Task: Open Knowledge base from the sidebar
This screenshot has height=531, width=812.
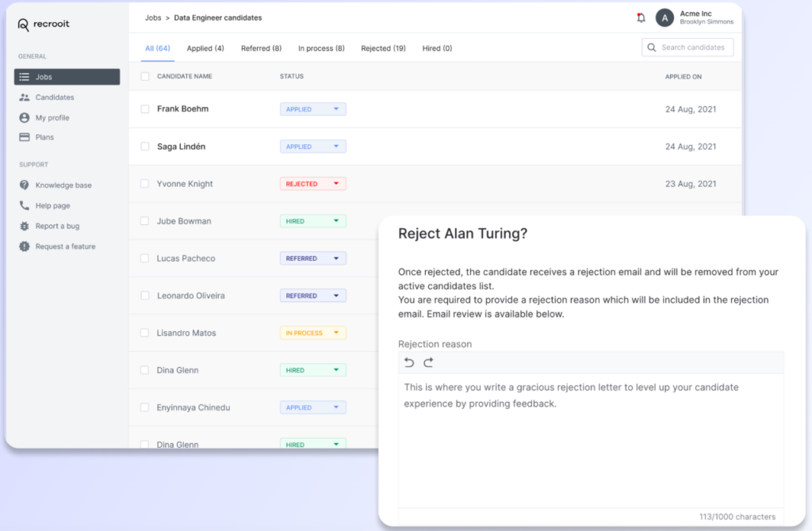Action: point(63,185)
